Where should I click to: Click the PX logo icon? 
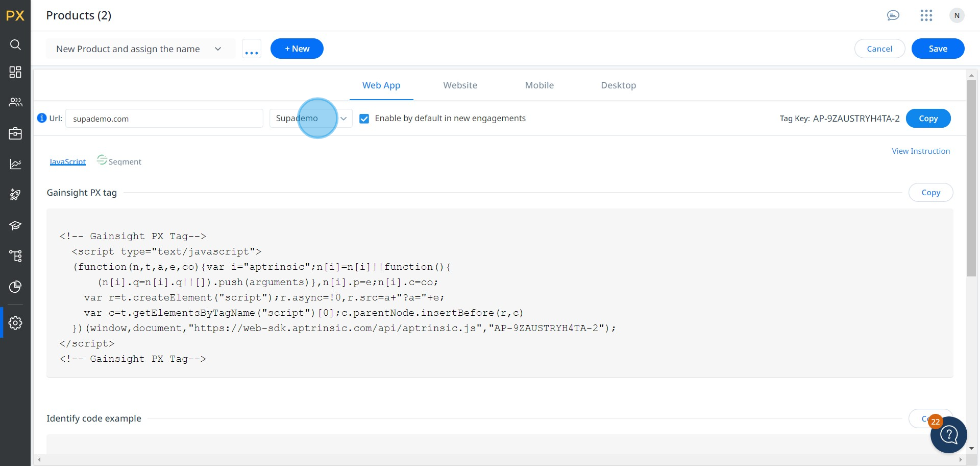coord(15,15)
